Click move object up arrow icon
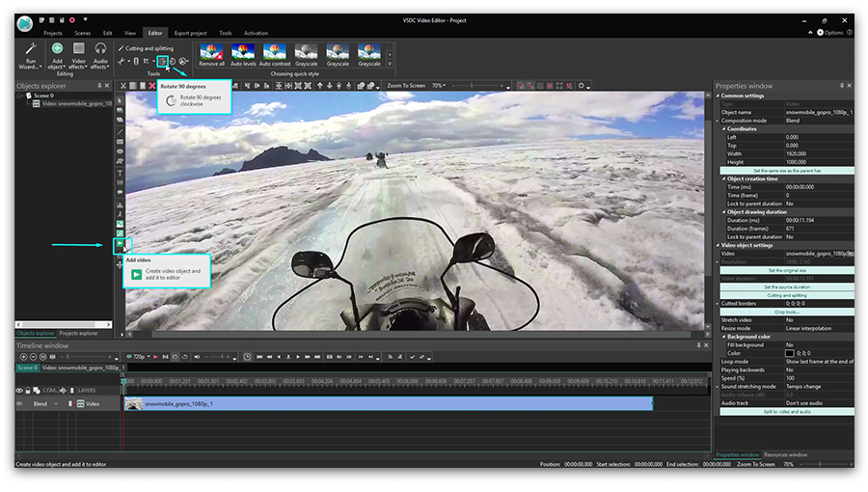 pyautogui.click(x=320, y=86)
